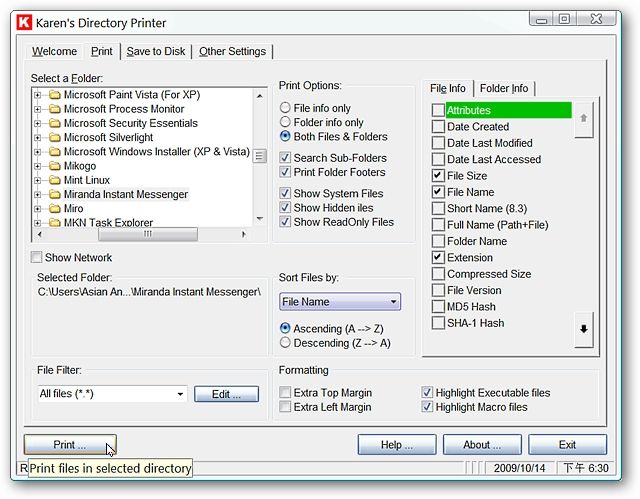Click folder icon of Miranda Instant Messenger
The image size is (640, 499).
pyautogui.click(x=55, y=194)
